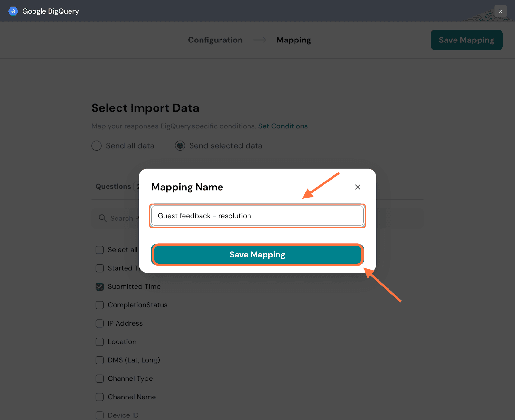The width and height of the screenshot is (515, 420).
Task: Close the Mapping Name dialog
Action: tap(357, 187)
